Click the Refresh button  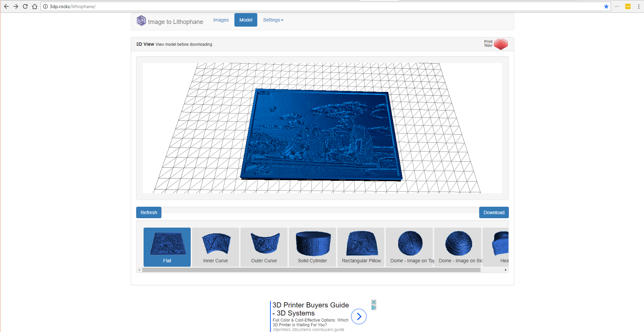click(149, 212)
